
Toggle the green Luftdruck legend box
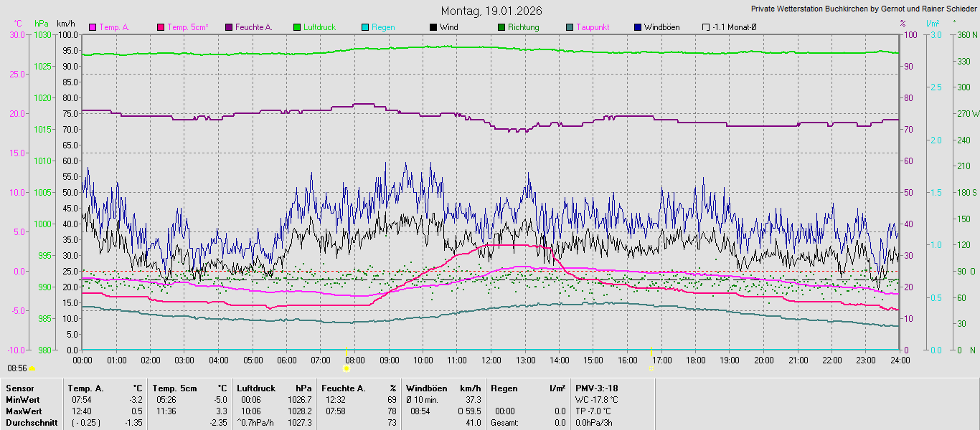click(297, 27)
